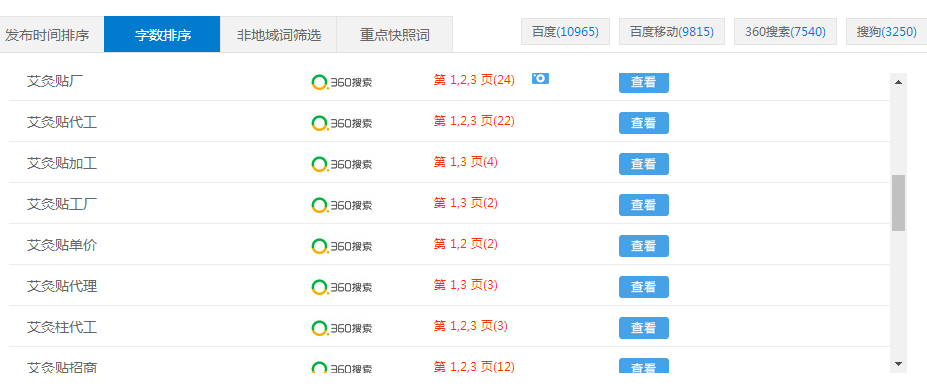Click 查看 for 艾灸贴代工
Image resolution: width=927 pixels, height=389 pixels.
644,123
